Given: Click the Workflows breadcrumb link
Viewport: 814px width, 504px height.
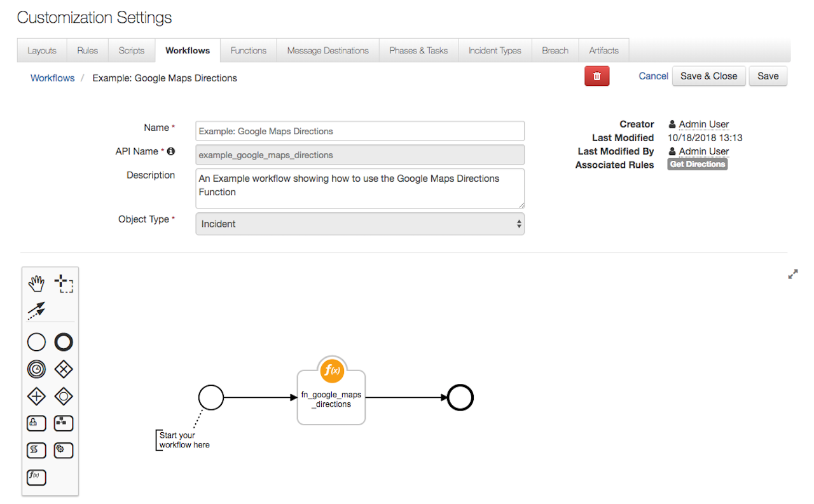Looking at the screenshot, I should (53, 78).
